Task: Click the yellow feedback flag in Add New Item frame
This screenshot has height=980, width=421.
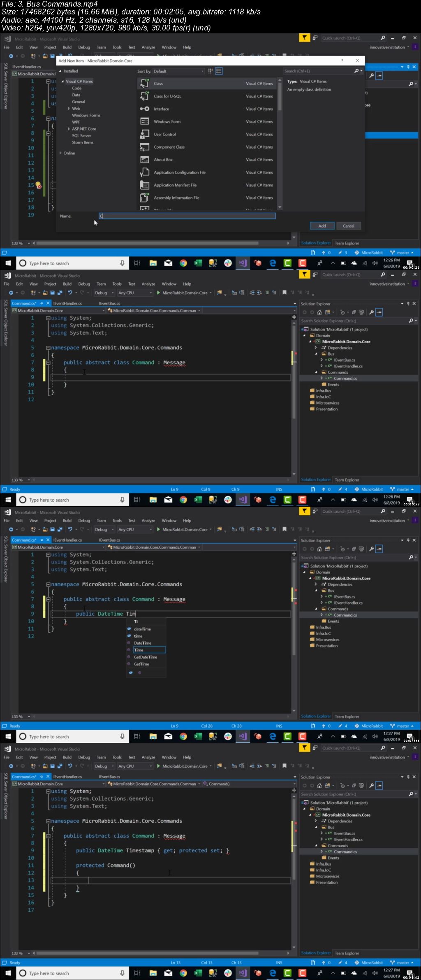Action: (x=304, y=38)
